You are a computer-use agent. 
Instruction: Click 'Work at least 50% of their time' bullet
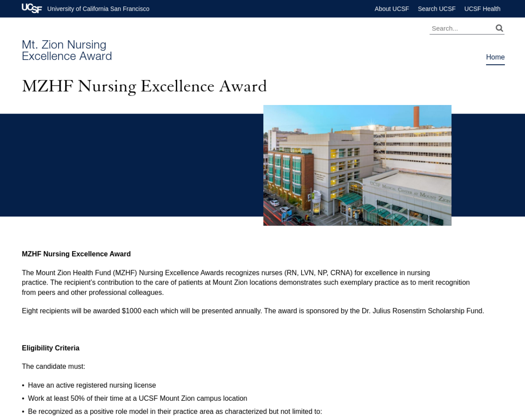tap(137, 398)
